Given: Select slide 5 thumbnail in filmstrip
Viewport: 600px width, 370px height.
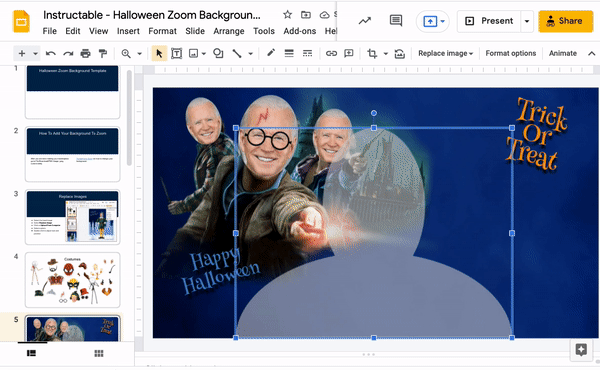Looking at the screenshot, I should [x=72, y=328].
